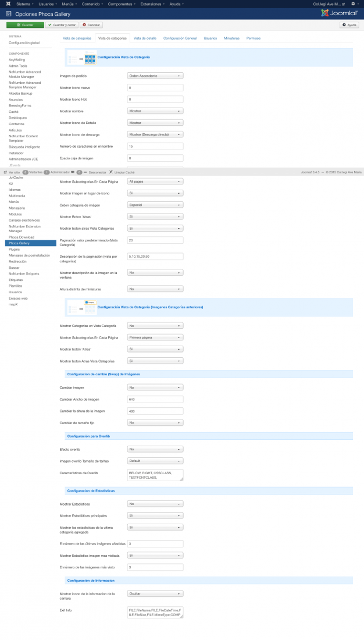Image resolution: width=364 pixels, height=640 pixels.
Task: Open BreezingForms in sidebar
Action: point(20,106)
